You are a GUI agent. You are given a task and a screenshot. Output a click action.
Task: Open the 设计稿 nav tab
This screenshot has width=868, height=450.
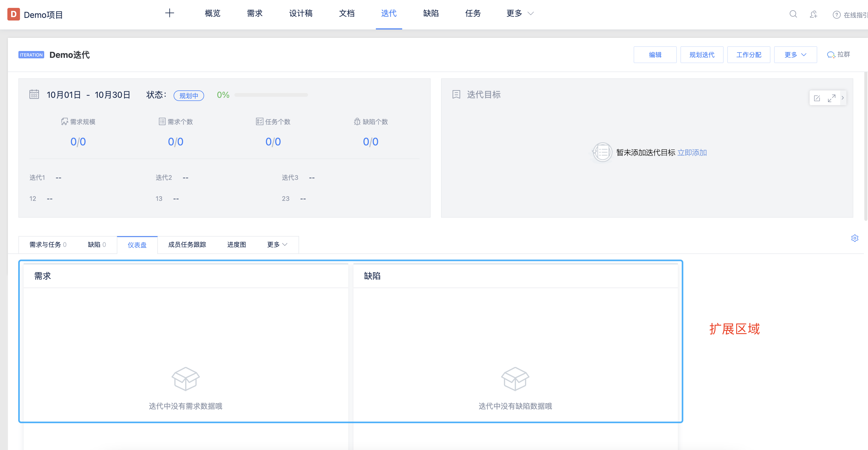point(301,13)
